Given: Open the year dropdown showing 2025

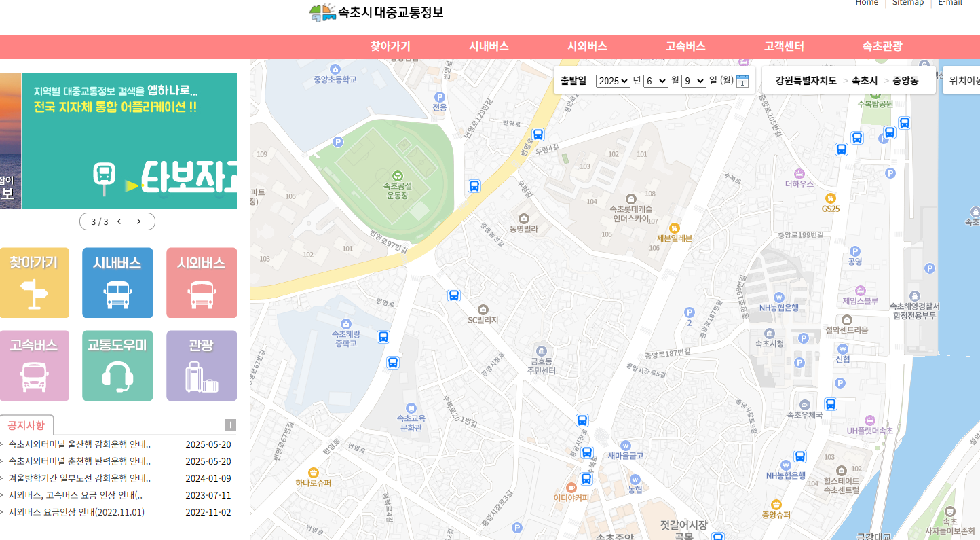Looking at the screenshot, I should pos(613,80).
